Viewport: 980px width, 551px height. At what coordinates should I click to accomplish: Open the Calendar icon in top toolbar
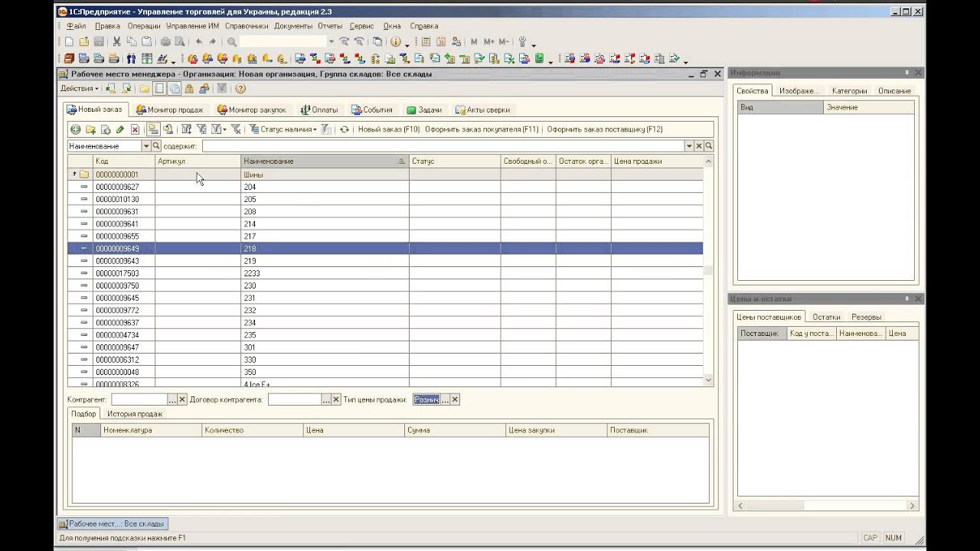(441, 41)
